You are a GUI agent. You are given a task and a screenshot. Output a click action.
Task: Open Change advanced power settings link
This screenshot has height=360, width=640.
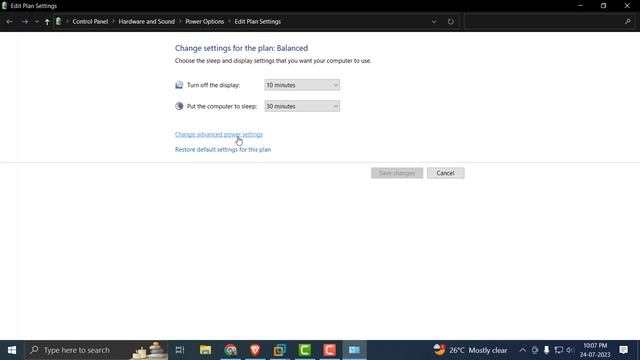click(219, 134)
